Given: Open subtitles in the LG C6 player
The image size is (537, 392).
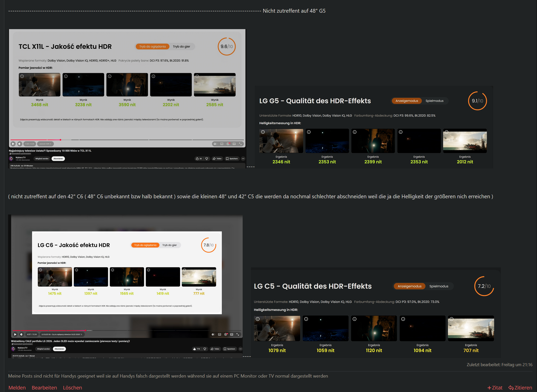Looking at the screenshot, I should (220, 335).
